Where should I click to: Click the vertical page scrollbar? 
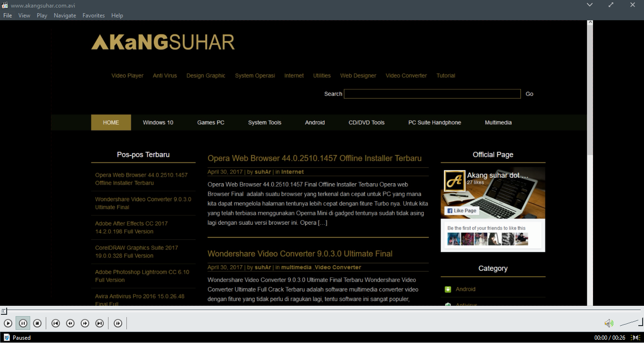pos(590,163)
